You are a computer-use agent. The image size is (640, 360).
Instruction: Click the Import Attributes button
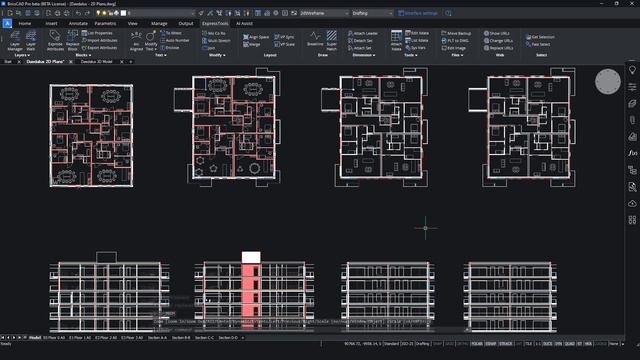tap(100, 40)
